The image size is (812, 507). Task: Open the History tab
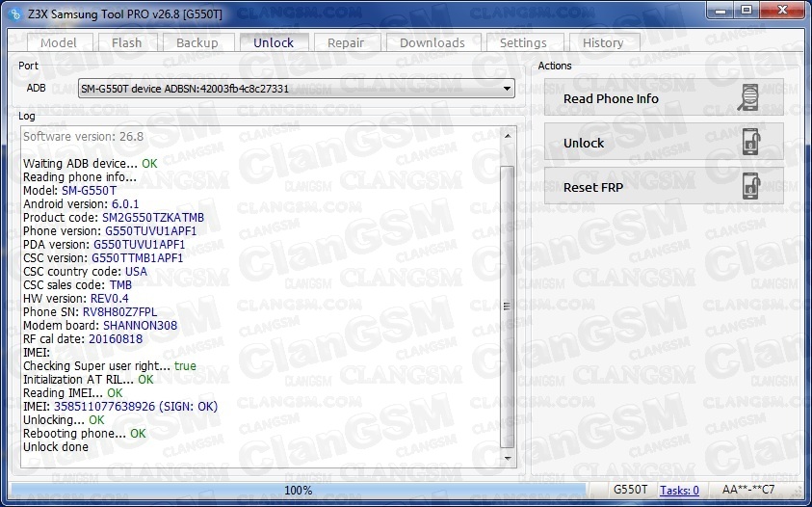(x=603, y=43)
